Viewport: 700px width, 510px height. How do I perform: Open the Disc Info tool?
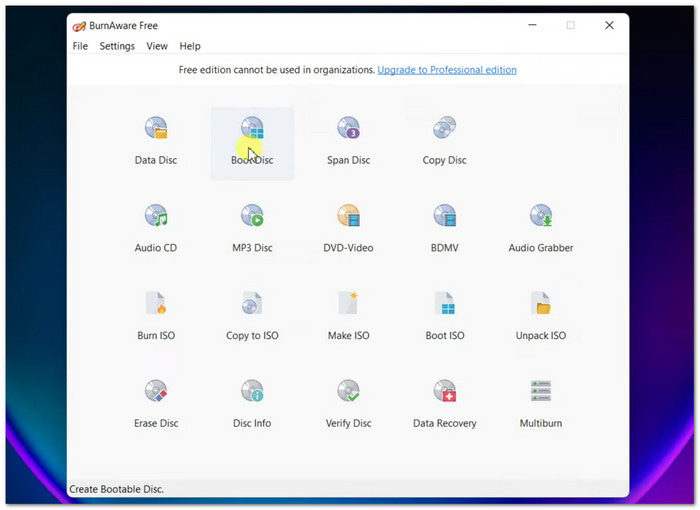252,405
